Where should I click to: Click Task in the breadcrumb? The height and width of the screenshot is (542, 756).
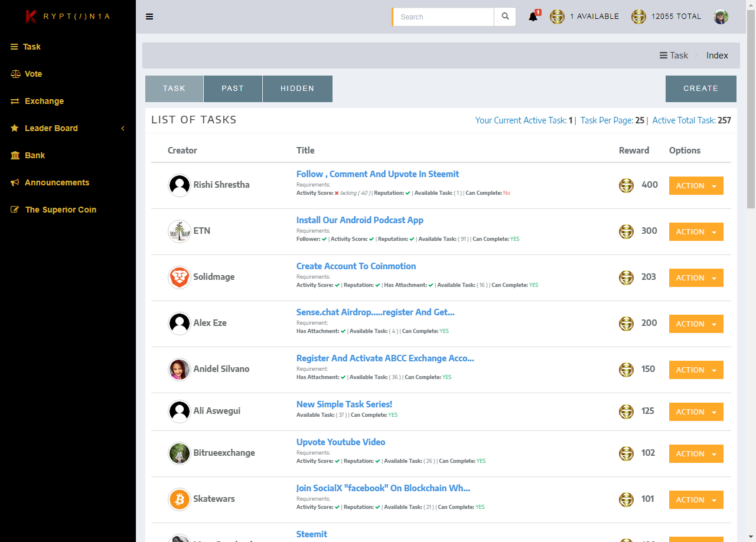(x=674, y=55)
